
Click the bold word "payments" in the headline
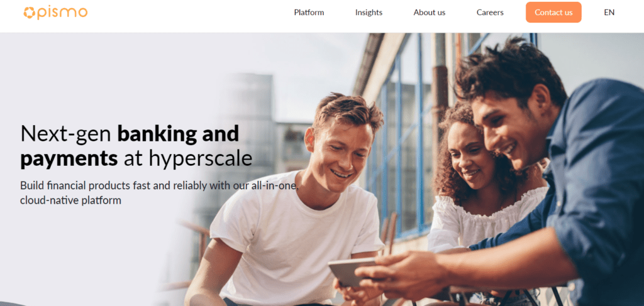(x=69, y=159)
